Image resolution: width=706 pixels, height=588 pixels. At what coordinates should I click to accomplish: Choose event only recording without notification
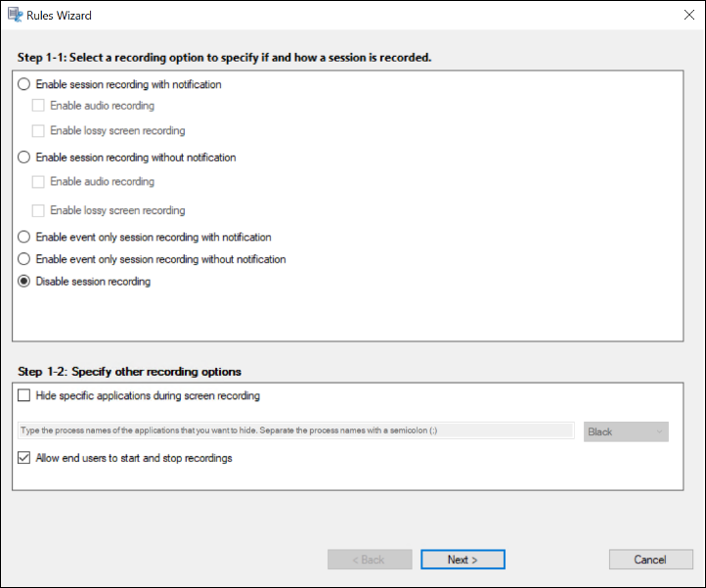coord(24,259)
